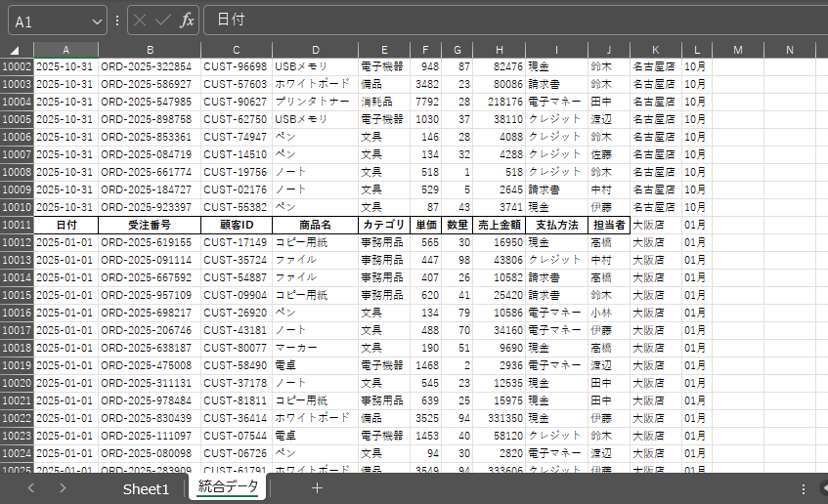Viewport: 828px width, 504px height.
Task: Click the formula bar Cancel X icon
Action: (141, 21)
